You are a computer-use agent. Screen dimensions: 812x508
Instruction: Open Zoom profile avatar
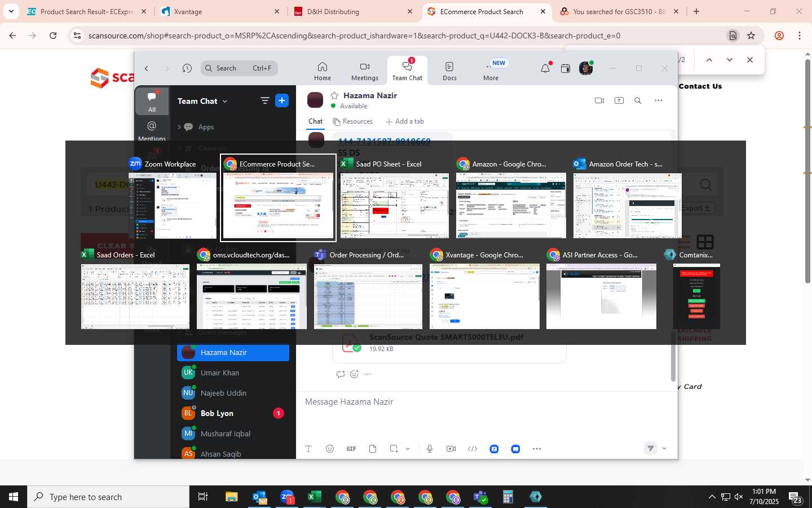[x=586, y=68]
